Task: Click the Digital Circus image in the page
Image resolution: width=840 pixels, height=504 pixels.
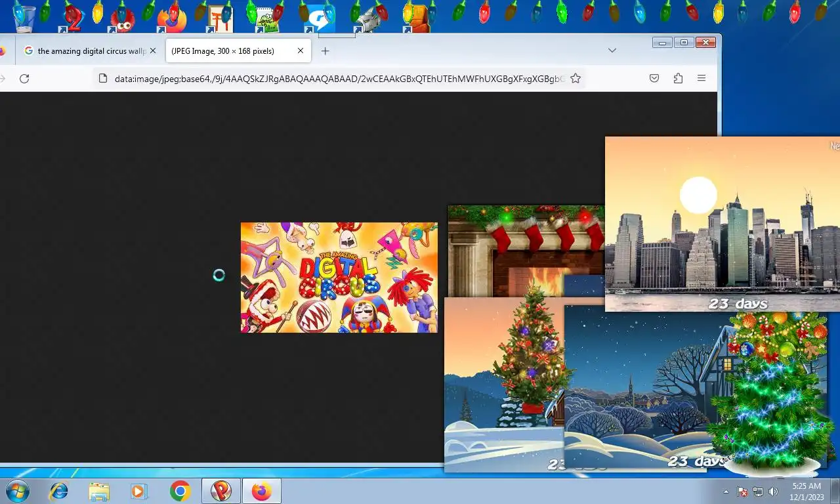Action: click(339, 278)
